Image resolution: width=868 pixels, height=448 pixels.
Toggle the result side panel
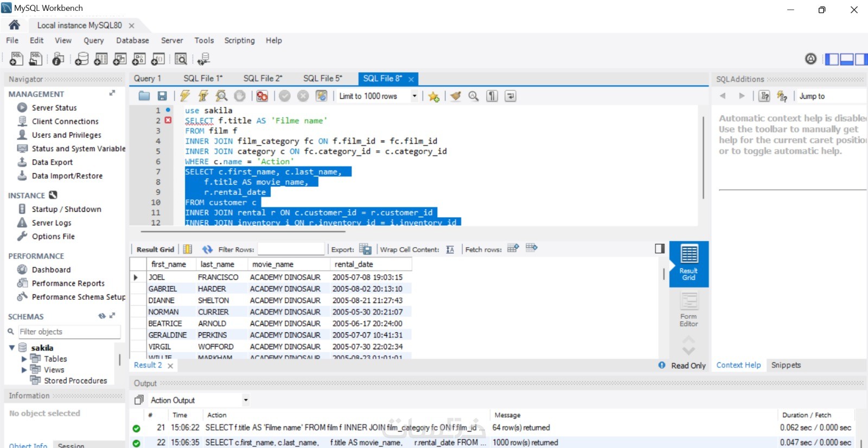[660, 249]
